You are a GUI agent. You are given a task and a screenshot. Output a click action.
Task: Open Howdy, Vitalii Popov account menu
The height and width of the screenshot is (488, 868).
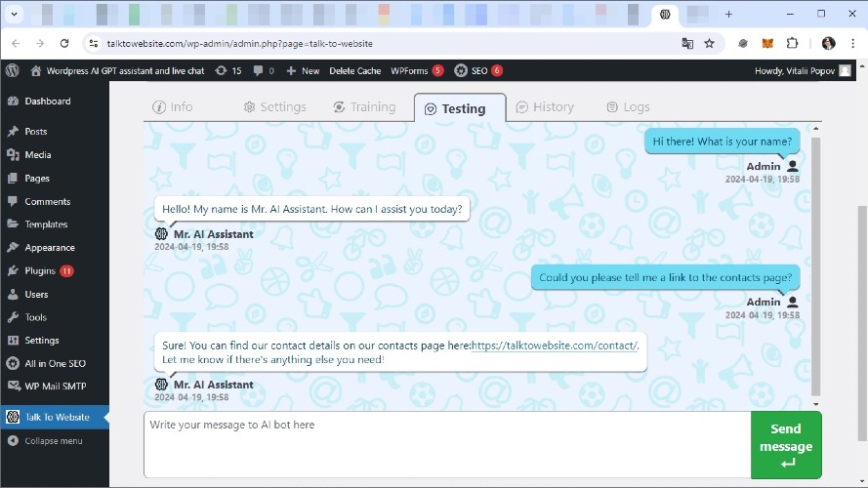[803, 71]
